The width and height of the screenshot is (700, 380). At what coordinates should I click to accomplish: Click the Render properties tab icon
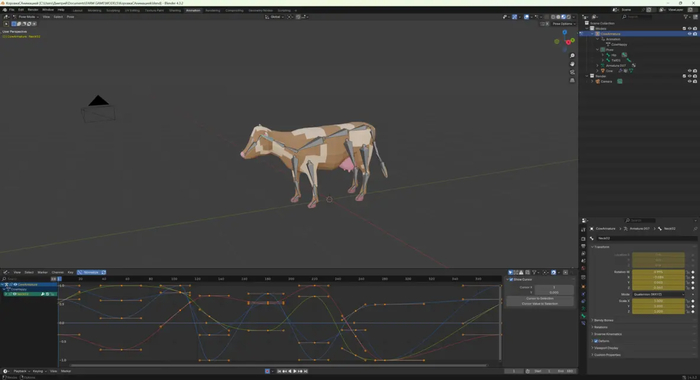583,239
